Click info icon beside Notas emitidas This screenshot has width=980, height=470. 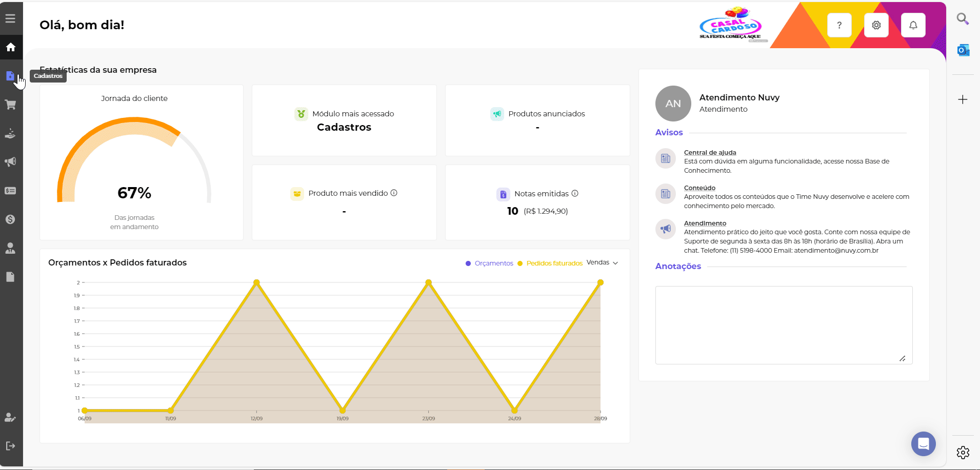tap(575, 193)
